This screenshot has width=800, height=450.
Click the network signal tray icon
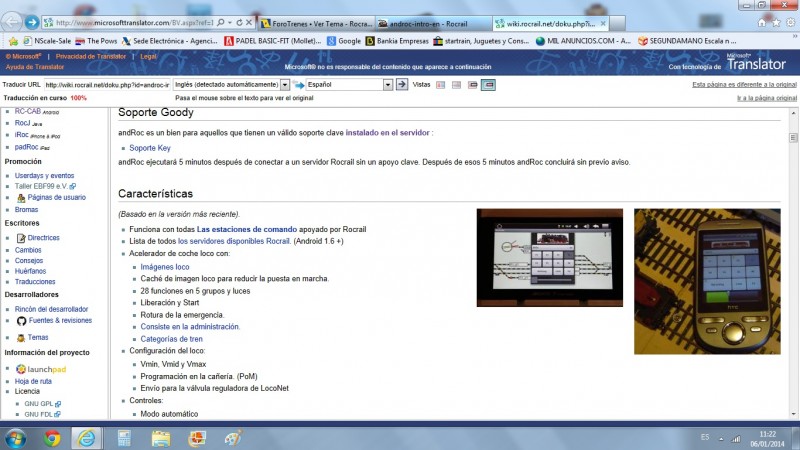736,438
